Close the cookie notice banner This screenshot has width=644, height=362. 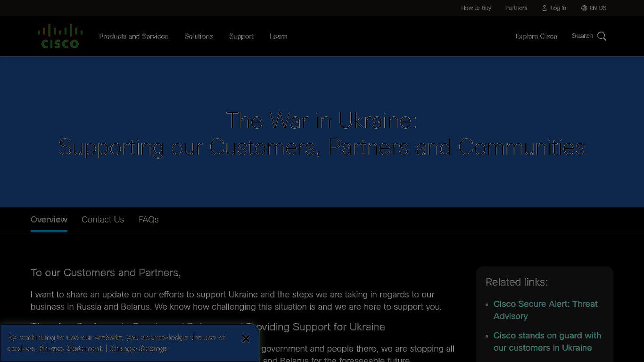(x=246, y=338)
